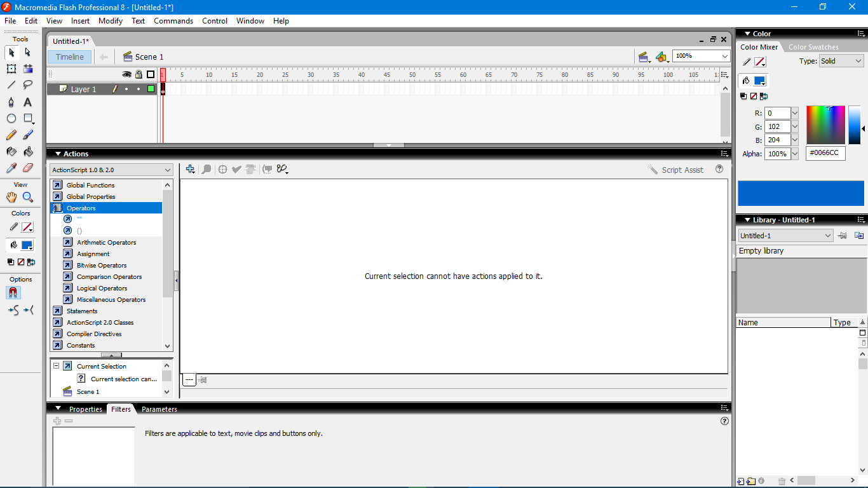
Task: Open Debug Options in Actions toolbar
Action: point(283,169)
